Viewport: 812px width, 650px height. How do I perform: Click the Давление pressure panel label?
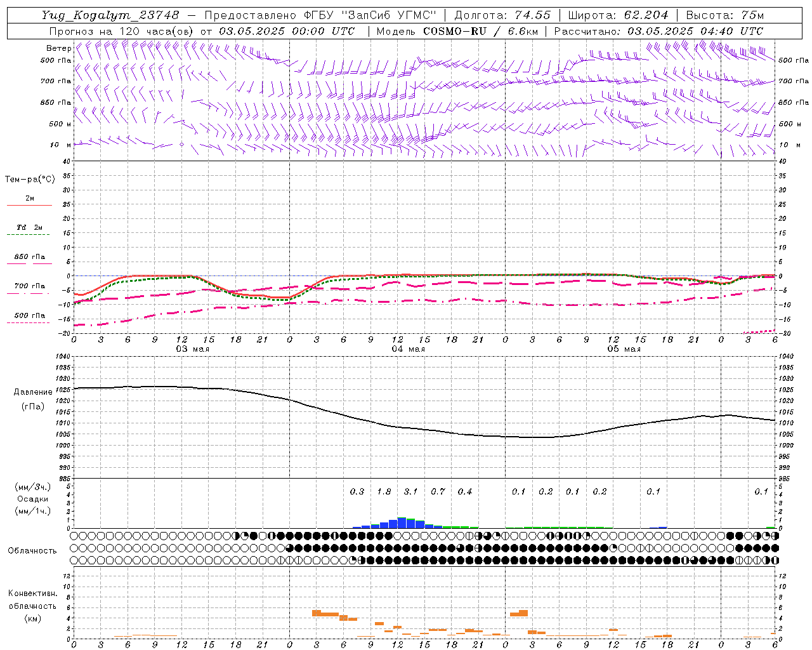pyautogui.click(x=33, y=392)
